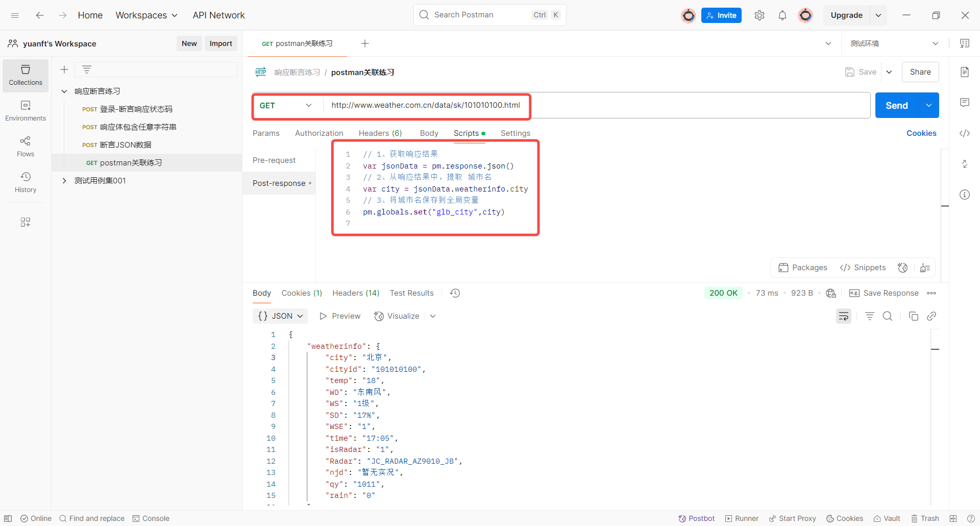Click the Search Postman box
The width and height of the screenshot is (980, 526).
tap(489, 15)
